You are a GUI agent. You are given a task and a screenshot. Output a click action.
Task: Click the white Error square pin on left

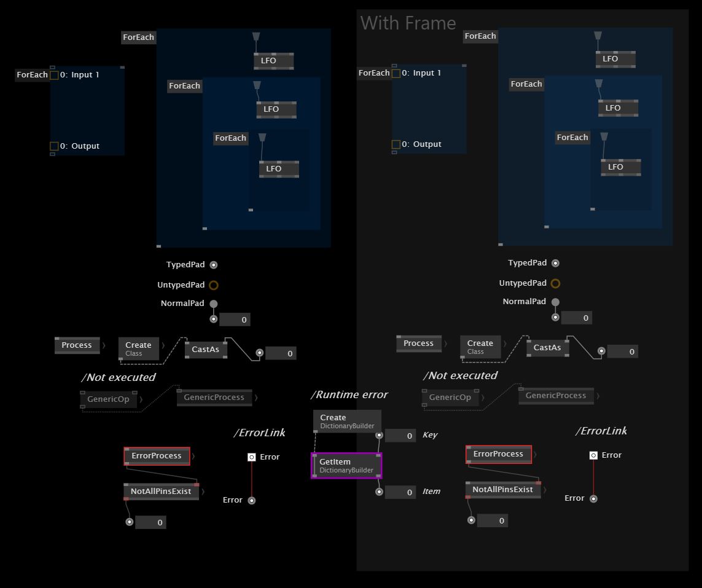(252, 457)
